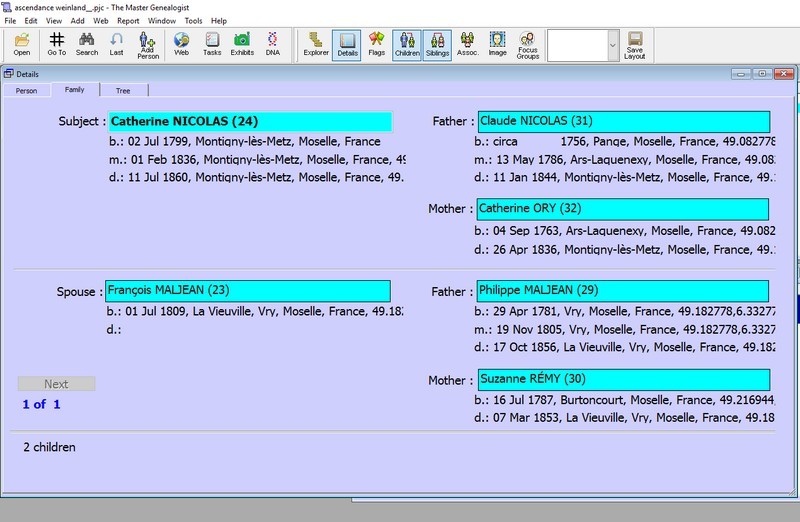This screenshot has height=522, width=800.
Task: Open the Web menu
Action: click(101, 21)
